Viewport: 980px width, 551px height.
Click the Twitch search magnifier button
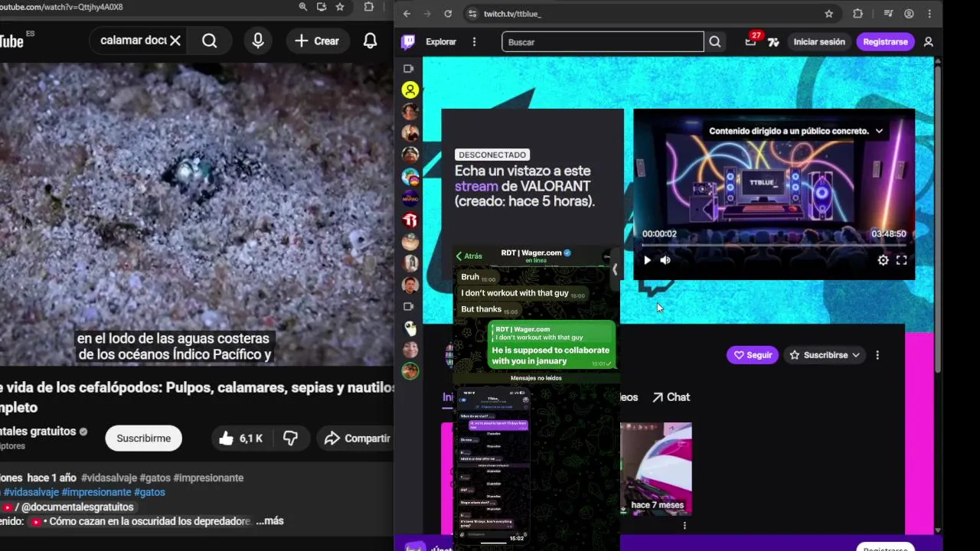715,42
